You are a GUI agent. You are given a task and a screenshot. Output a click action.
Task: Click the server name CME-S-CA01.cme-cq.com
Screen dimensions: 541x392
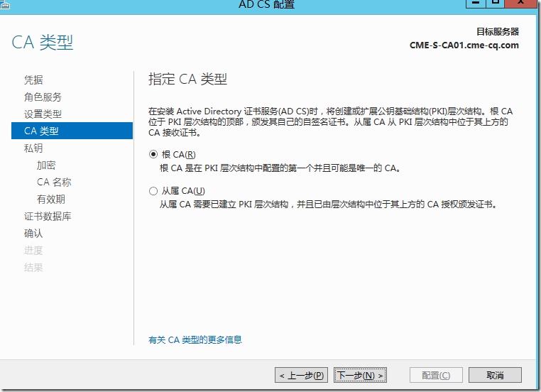464,45
